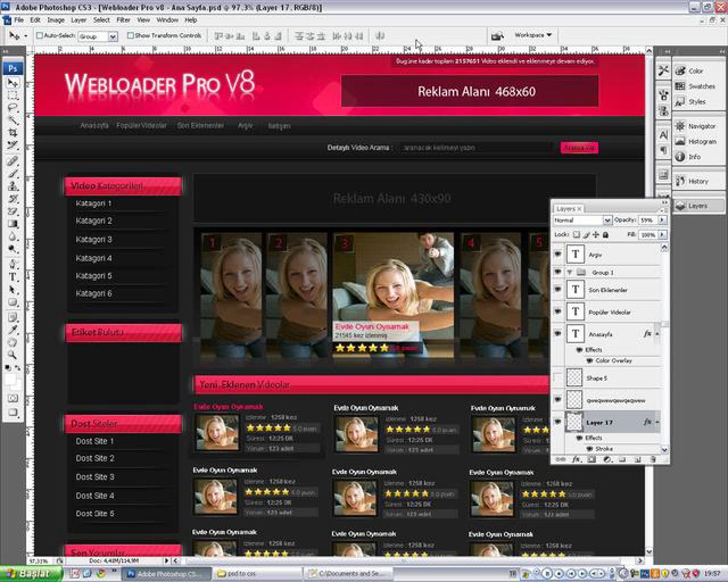
Task: Add a layer mask in Layers panel
Action: coord(591,459)
